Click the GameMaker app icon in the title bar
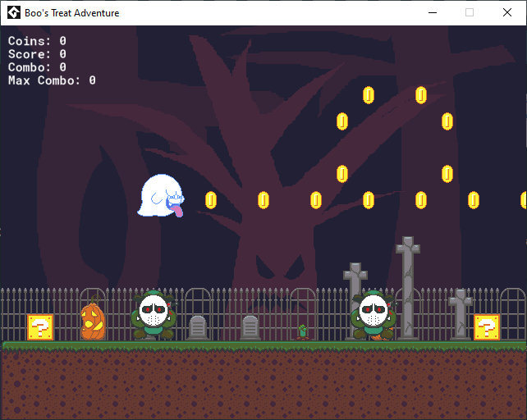Screen dimensions: 527x420 coord(13,12)
